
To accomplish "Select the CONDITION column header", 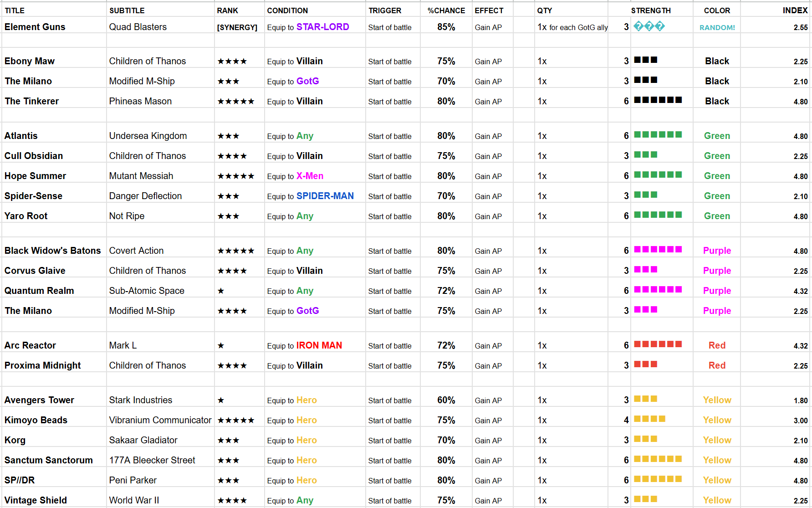I will [287, 10].
